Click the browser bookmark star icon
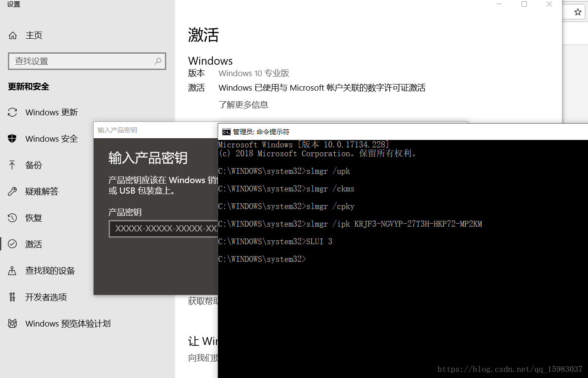The height and width of the screenshot is (378, 588). (x=578, y=12)
